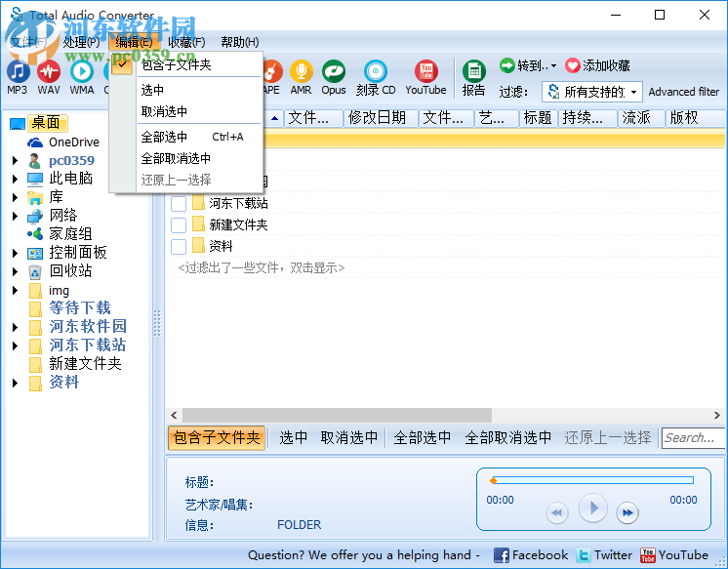Click 取消选中 button in bottom bar
728x569 pixels.
coord(349,437)
